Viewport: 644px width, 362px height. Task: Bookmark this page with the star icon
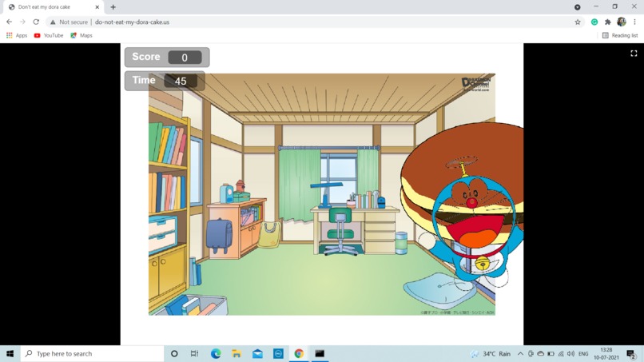578,22
